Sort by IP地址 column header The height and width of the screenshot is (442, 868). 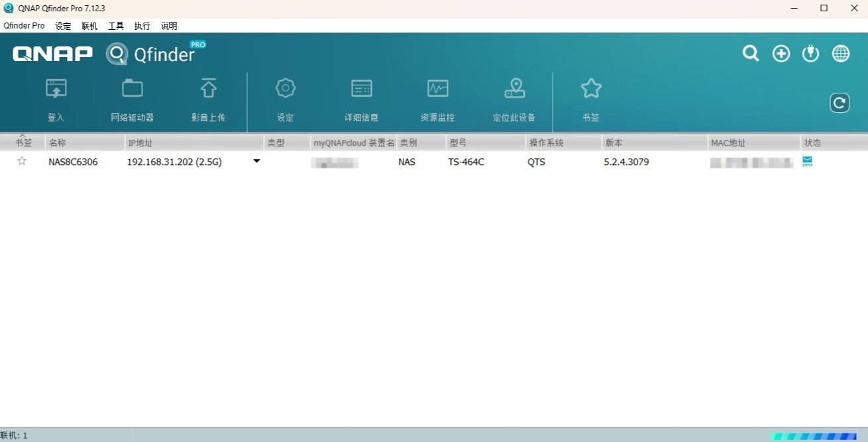coord(194,142)
